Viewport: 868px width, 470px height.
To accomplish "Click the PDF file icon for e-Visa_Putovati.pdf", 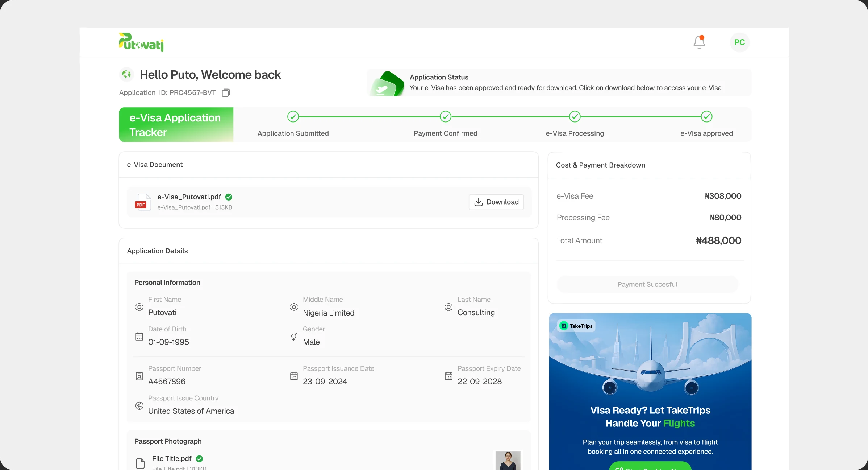I will pos(143,202).
